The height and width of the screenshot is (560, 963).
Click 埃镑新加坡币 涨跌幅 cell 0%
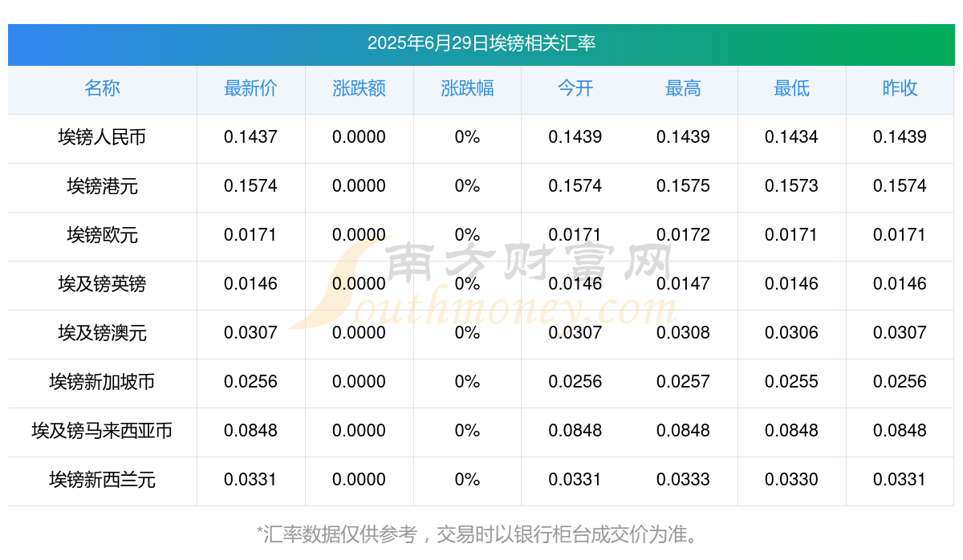pyautogui.click(x=467, y=382)
